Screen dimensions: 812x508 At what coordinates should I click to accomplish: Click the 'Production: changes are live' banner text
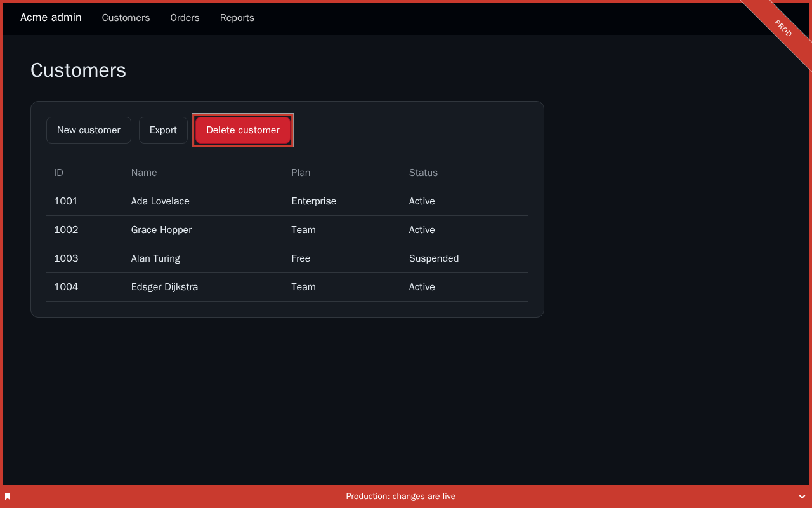pyautogui.click(x=401, y=497)
